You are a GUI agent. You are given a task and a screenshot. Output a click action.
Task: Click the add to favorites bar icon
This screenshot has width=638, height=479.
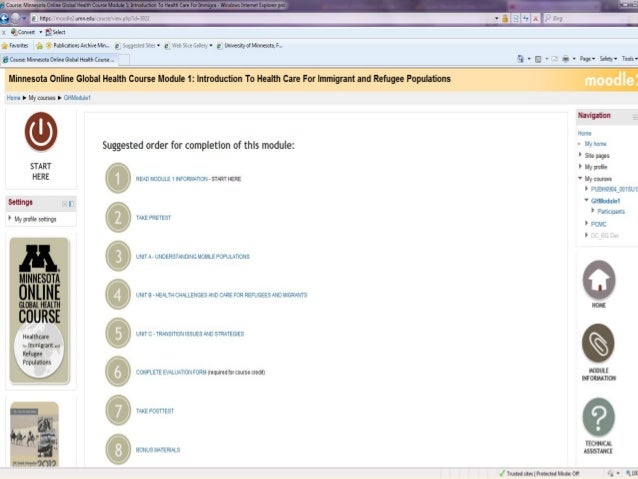click(39, 46)
